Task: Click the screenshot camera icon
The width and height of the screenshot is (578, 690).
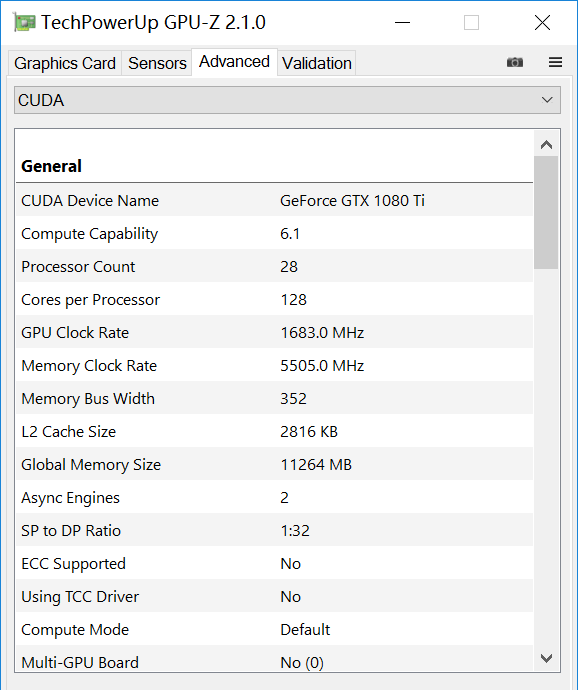Action: (x=515, y=62)
